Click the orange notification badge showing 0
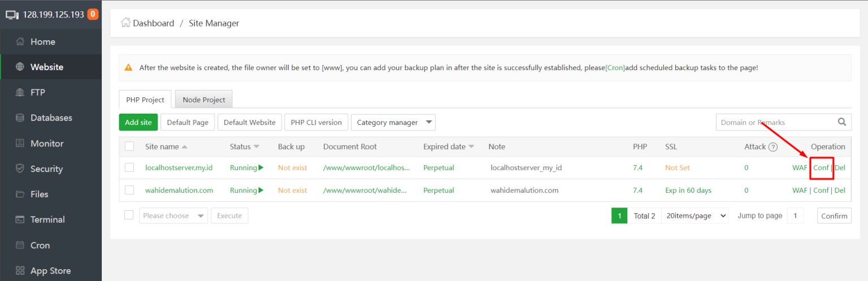This screenshot has width=868, height=281. [93, 14]
